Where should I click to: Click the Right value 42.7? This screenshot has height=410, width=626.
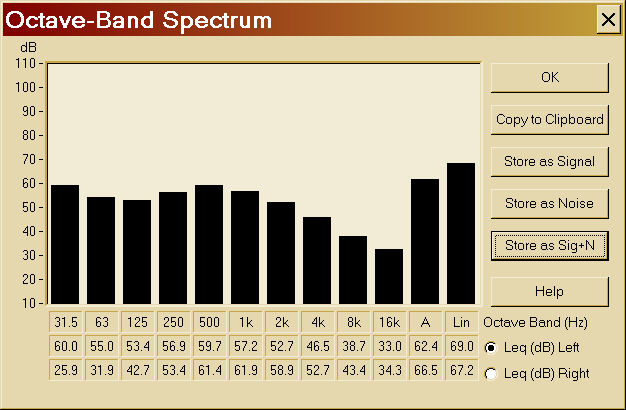[138, 370]
